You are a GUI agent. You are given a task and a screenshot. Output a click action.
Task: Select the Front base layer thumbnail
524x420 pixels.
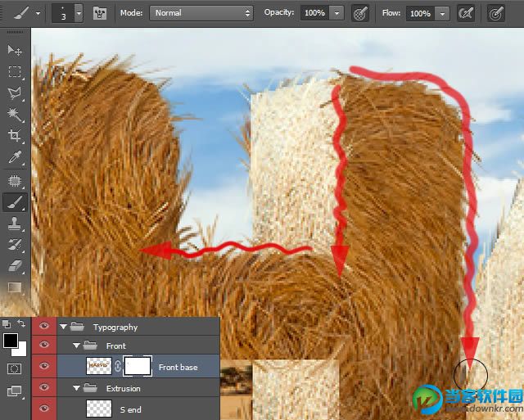[99, 366]
